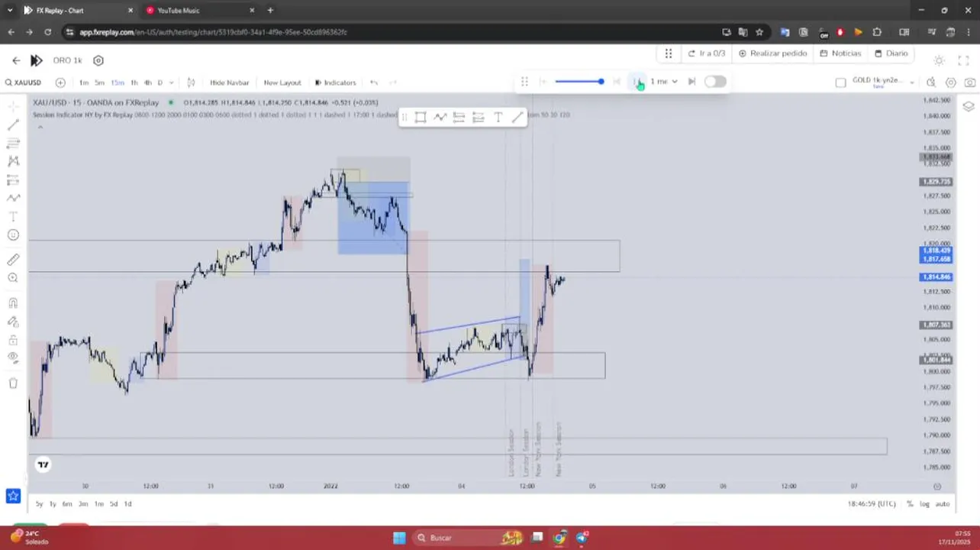The width and height of the screenshot is (980, 550).
Task: Toggle the replay control switch
Action: tap(715, 81)
